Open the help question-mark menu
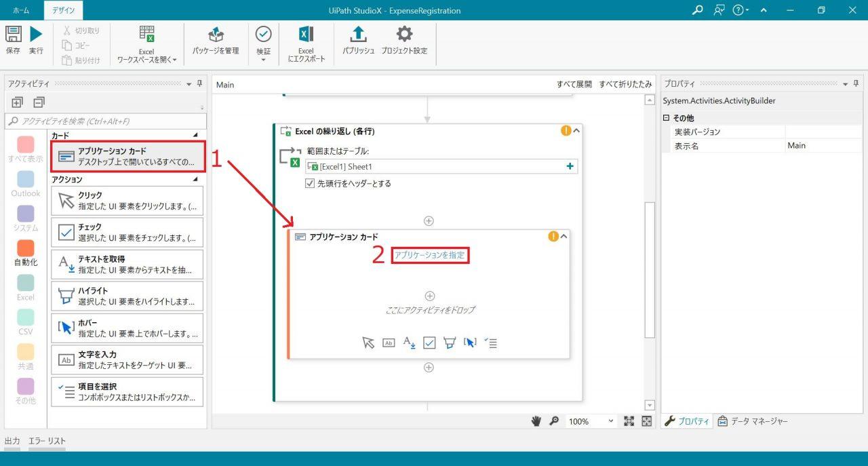The image size is (868, 466). 741,10
